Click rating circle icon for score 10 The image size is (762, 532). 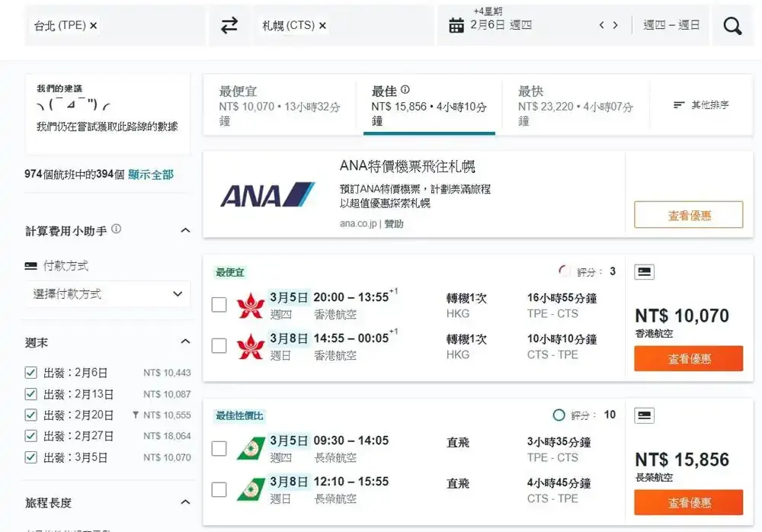tap(559, 415)
